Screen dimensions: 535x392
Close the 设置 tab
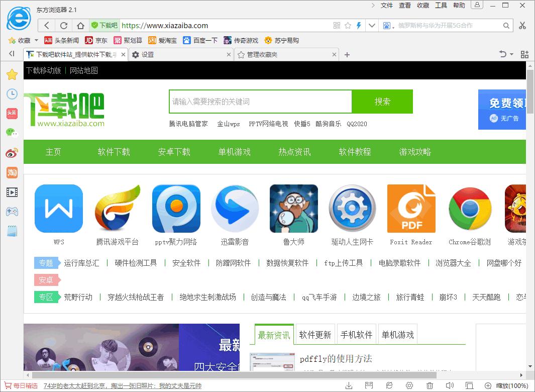click(x=229, y=55)
